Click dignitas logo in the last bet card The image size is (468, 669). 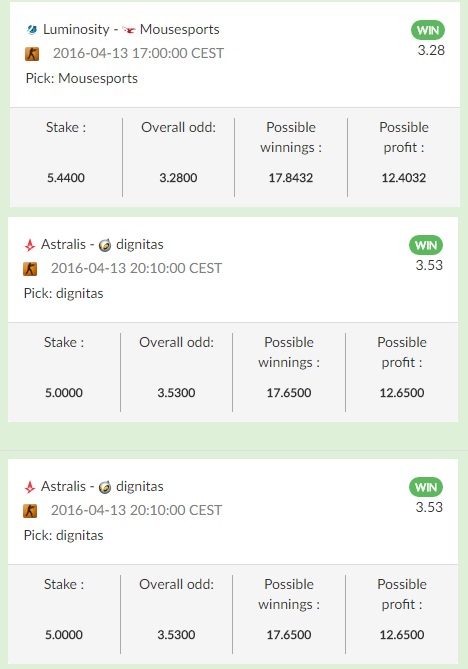[105, 487]
